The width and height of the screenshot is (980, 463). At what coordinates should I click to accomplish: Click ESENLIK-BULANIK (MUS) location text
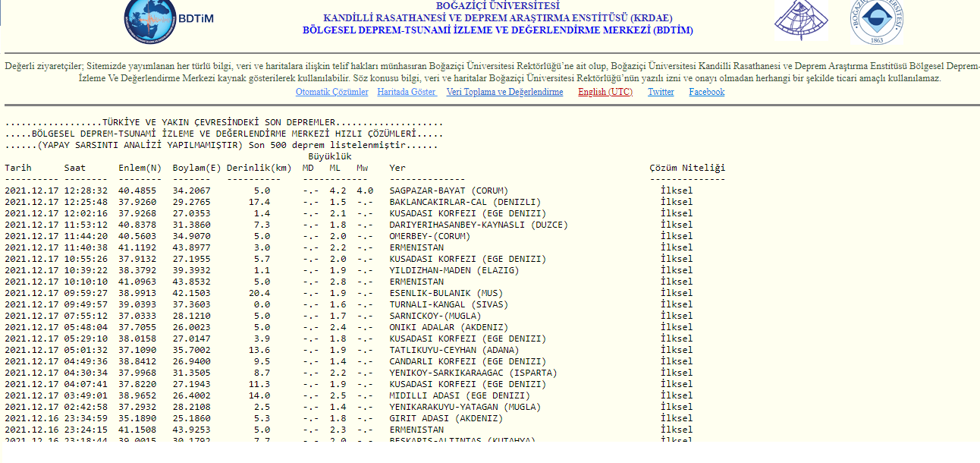coord(446,293)
